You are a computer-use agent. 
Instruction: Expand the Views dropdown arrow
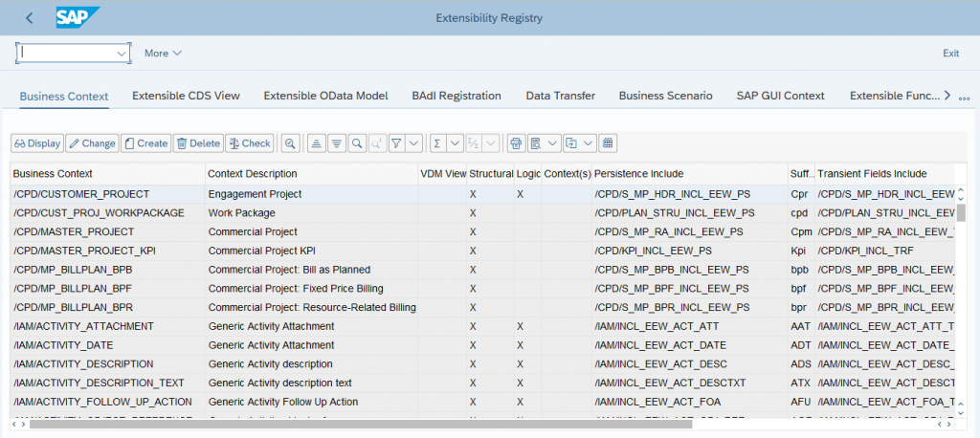tap(552, 143)
